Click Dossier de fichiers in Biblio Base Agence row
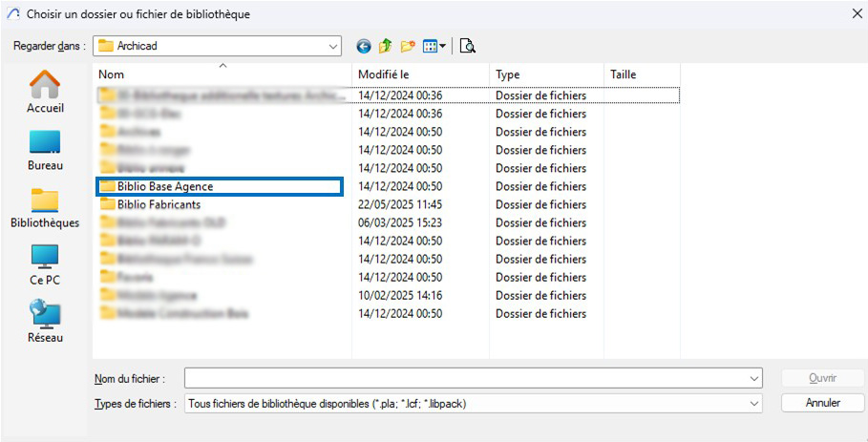Image resolution: width=868 pixels, height=442 pixels. pyautogui.click(x=540, y=186)
